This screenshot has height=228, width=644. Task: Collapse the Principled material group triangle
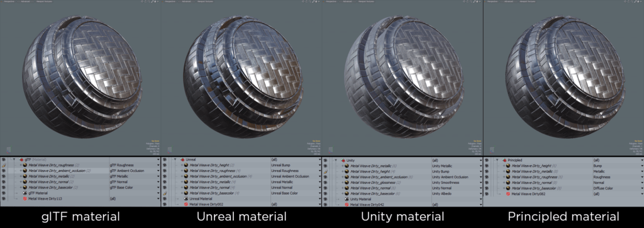coord(497,160)
